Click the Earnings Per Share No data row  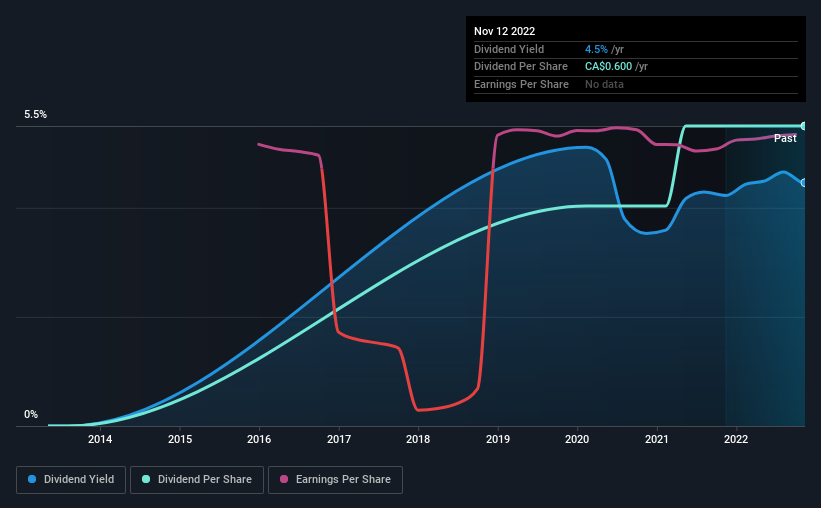[x=636, y=84]
